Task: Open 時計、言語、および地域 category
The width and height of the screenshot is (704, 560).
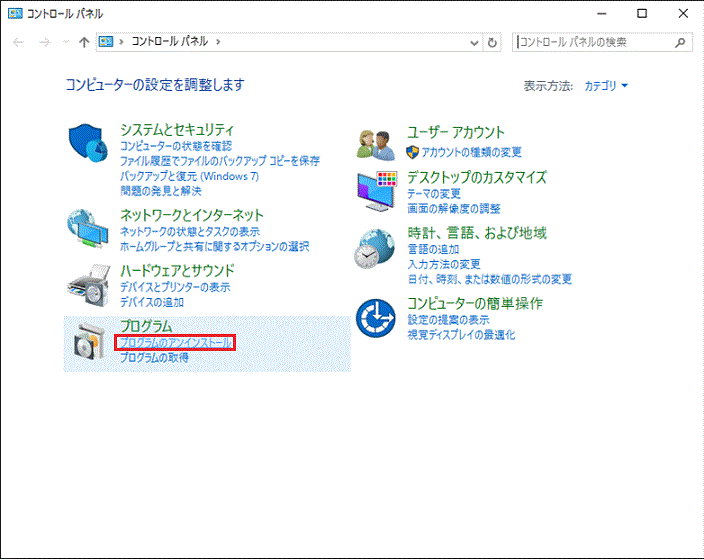Action: click(477, 233)
